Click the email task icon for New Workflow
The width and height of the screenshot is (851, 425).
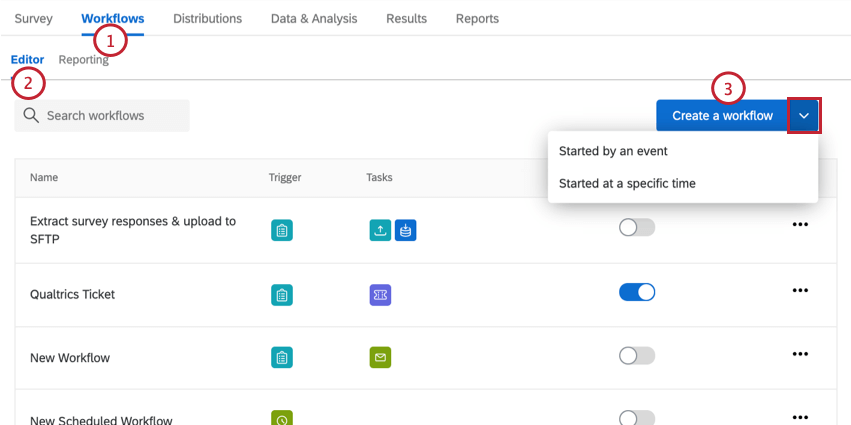(380, 358)
